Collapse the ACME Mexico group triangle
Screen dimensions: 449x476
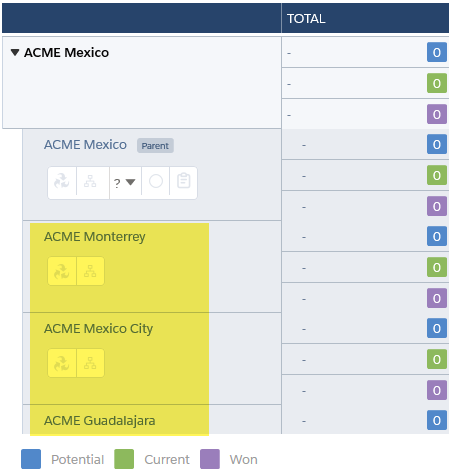point(15,53)
